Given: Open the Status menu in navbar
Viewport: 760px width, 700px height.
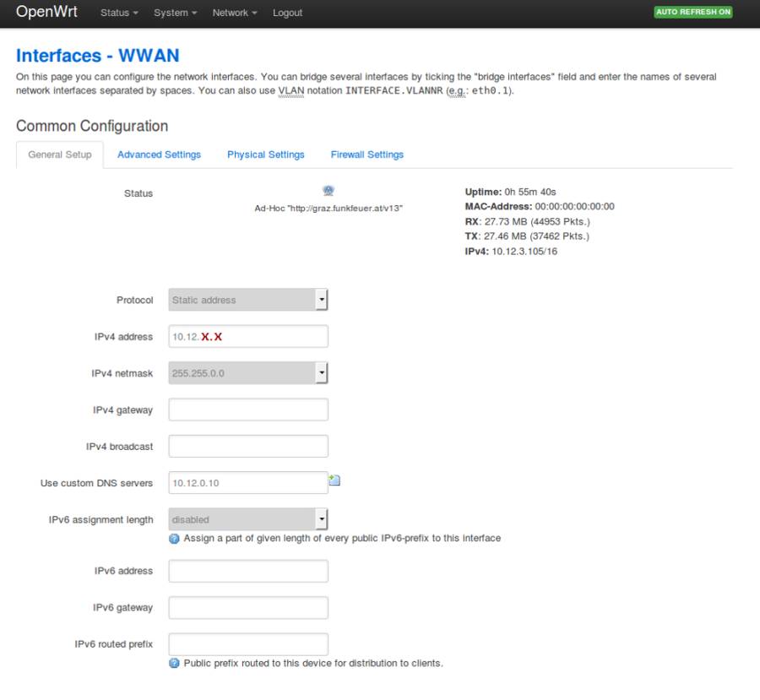Looking at the screenshot, I should pos(119,13).
